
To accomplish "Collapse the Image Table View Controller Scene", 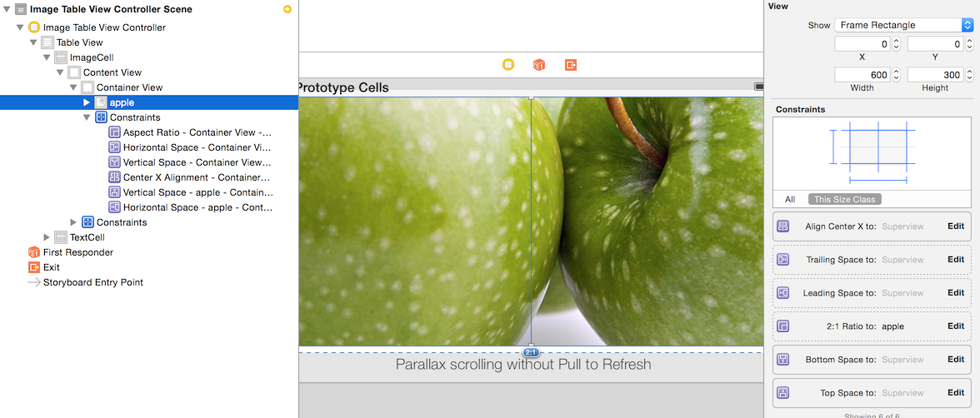I will pos(7,9).
